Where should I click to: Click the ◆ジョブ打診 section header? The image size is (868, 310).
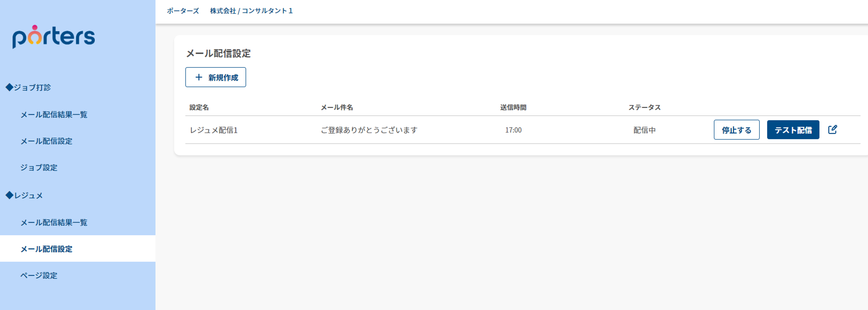[28, 88]
